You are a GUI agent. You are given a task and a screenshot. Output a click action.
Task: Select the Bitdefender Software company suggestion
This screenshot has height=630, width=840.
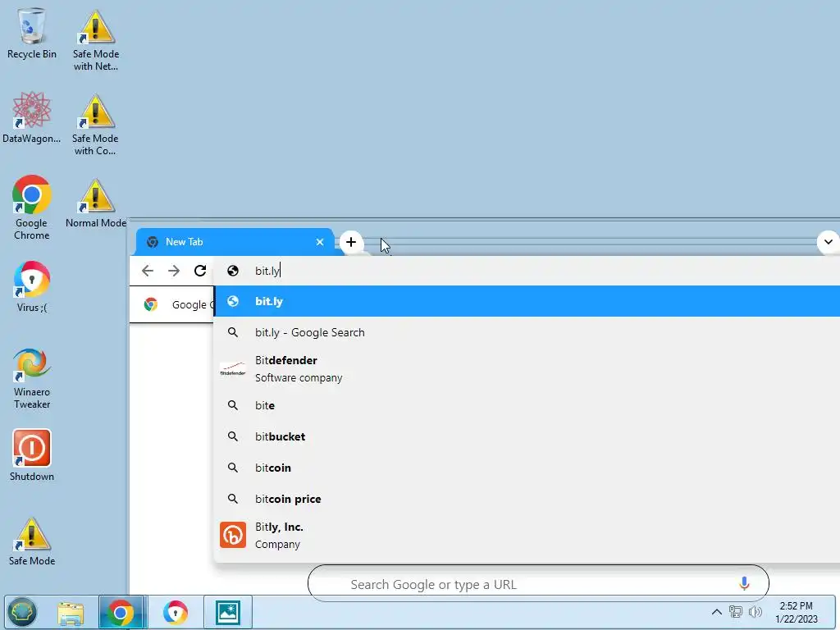pyautogui.click(x=527, y=369)
